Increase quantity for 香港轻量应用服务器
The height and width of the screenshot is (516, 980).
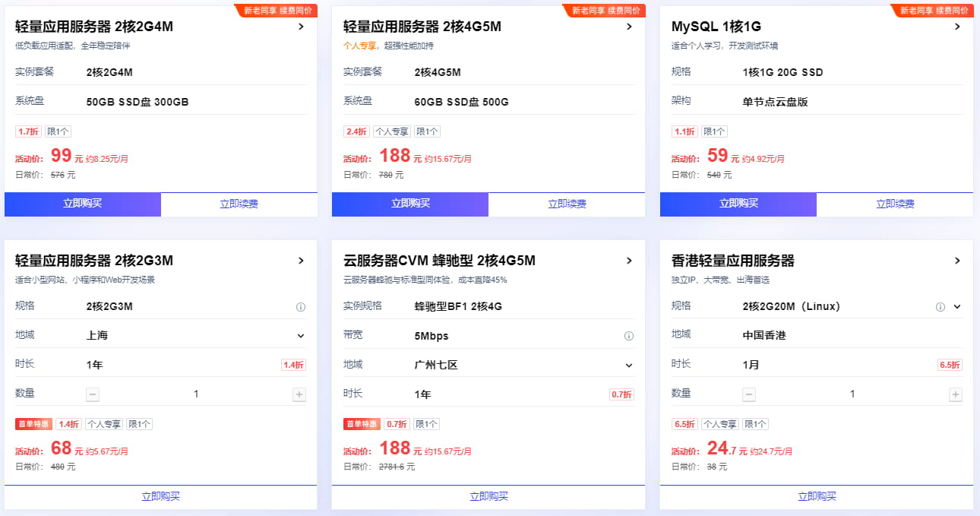tap(956, 394)
